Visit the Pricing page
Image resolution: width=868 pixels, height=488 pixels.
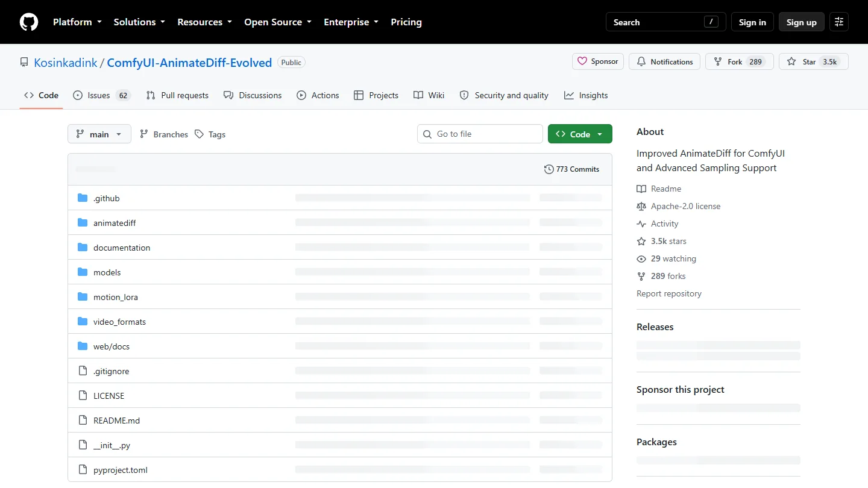coord(406,22)
